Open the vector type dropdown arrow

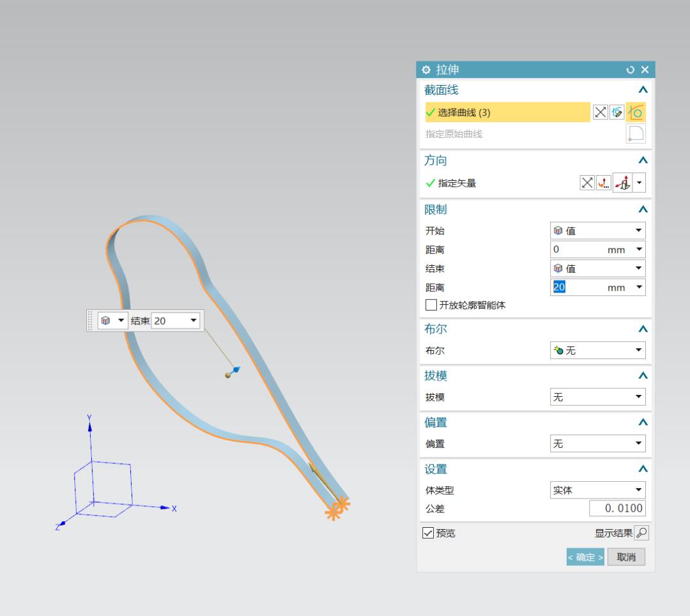coord(640,183)
